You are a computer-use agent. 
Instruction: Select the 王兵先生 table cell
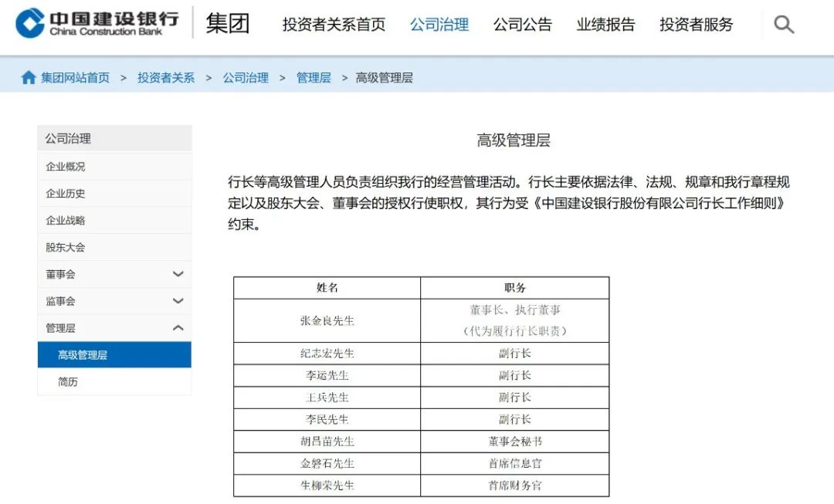coord(327,397)
